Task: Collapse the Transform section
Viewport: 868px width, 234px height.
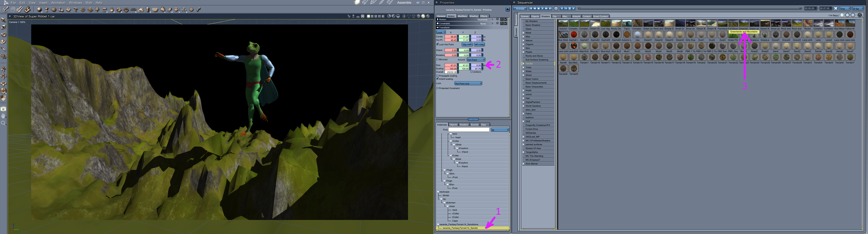Action: (438, 27)
